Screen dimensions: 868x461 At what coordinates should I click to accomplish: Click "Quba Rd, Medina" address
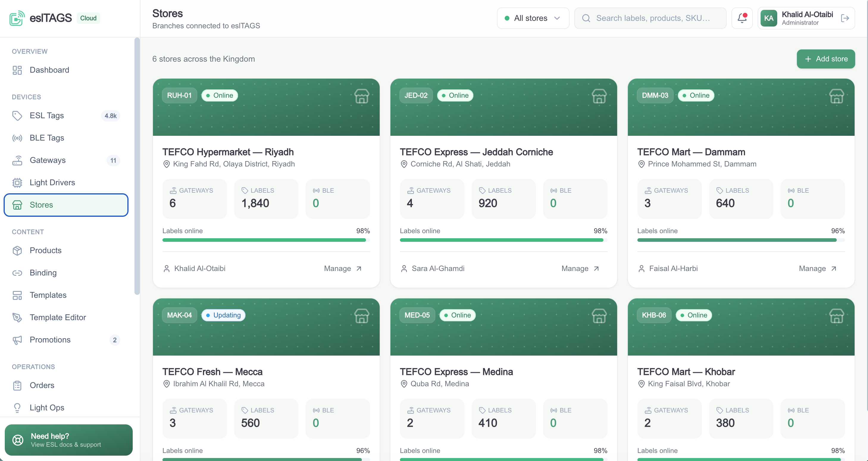(x=440, y=384)
